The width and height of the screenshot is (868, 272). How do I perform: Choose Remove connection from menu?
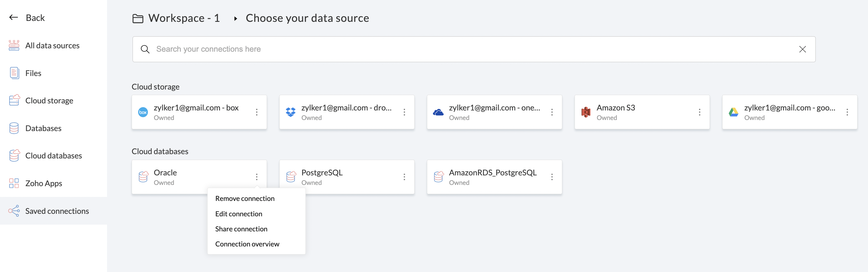[245, 198]
